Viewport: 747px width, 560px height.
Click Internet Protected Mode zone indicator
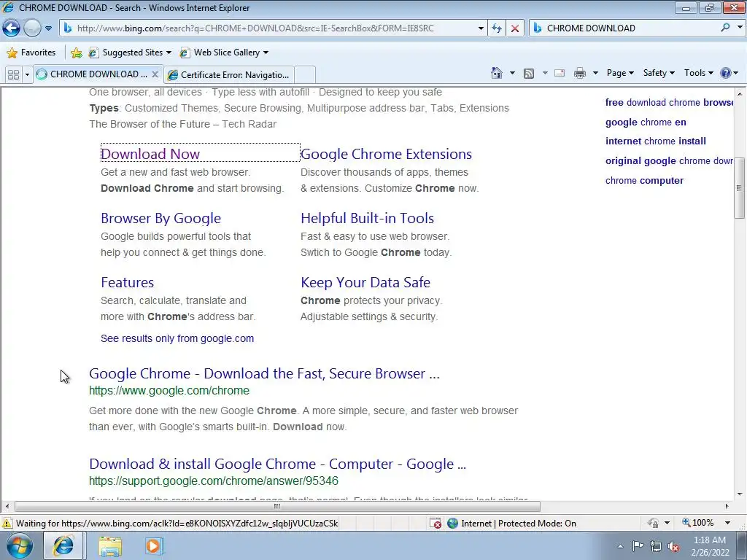coord(511,524)
